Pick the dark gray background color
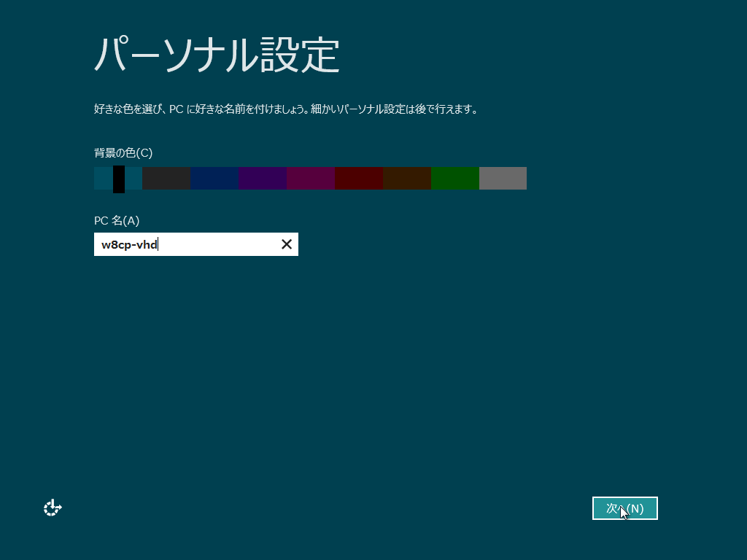Viewport: 747px width, 560px height. pyautogui.click(x=166, y=178)
